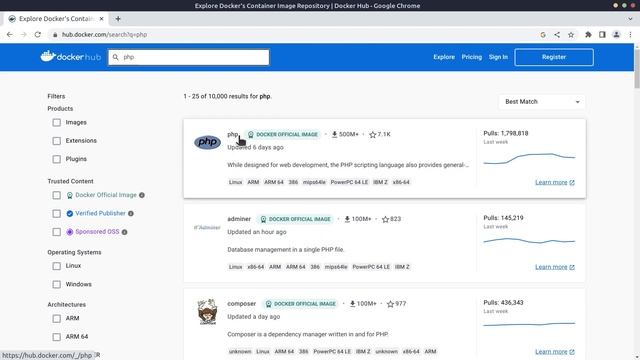
Task: Click 'Database management in a single PHP file.' description
Action: (x=286, y=249)
